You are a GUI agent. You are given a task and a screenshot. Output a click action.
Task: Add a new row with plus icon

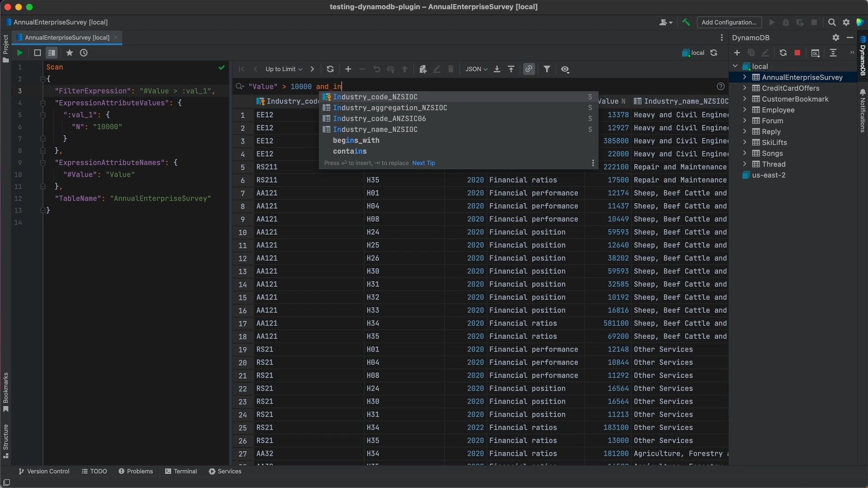point(348,69)
